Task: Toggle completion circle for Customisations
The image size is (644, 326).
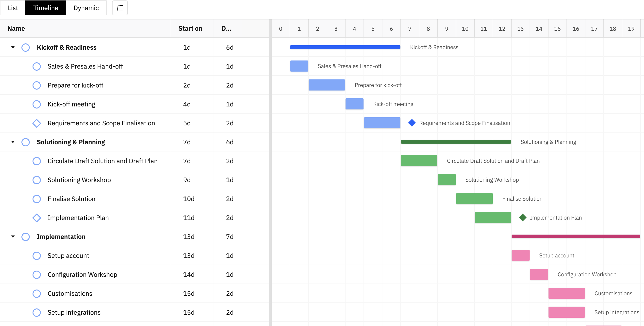Action: point(37,293)
